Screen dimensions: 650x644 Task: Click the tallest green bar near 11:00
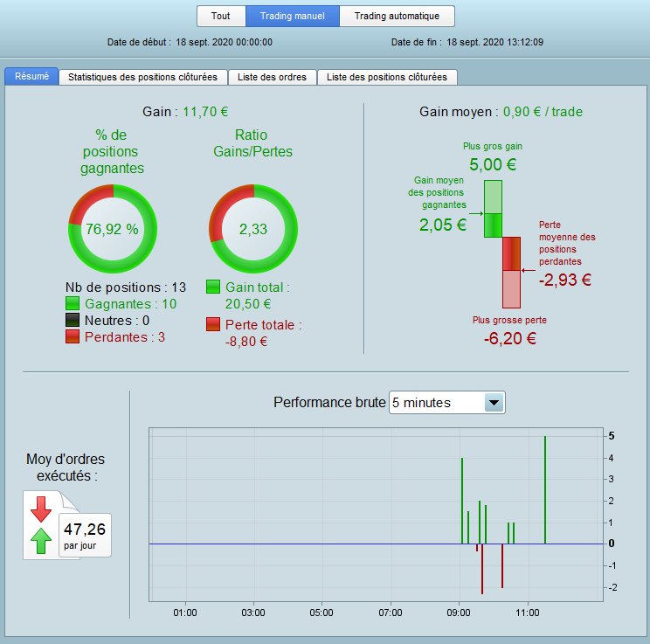545,489
